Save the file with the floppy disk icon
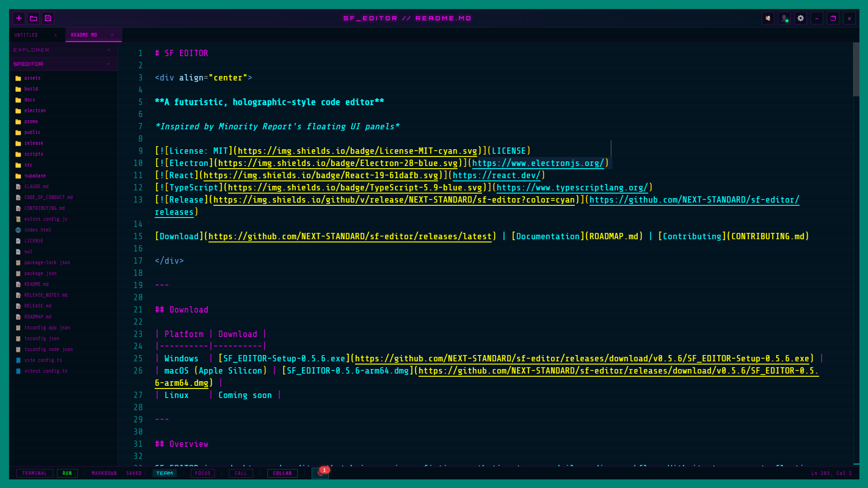The image size is (868, 488). [x=48, y=18]
